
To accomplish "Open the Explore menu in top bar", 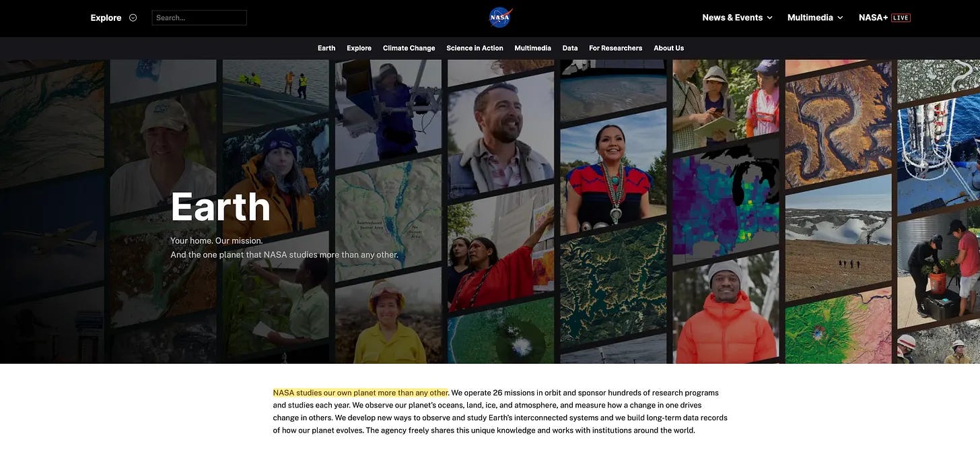I will coord(106,18).
